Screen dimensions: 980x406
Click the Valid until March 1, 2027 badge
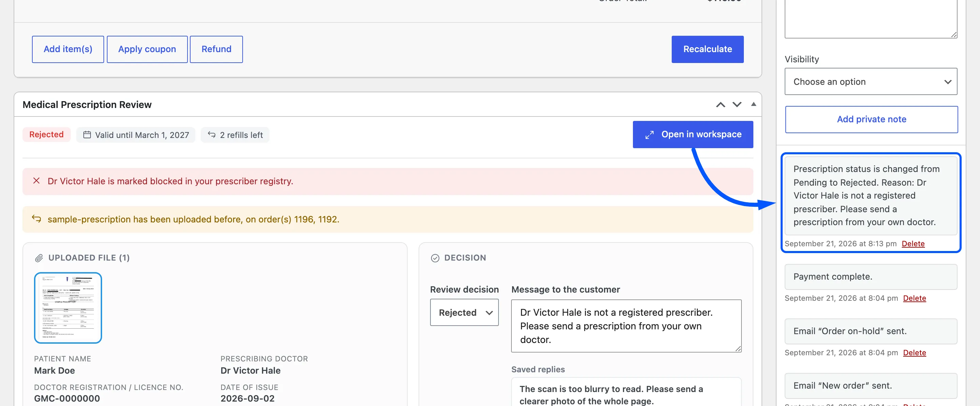coord(136,135)
